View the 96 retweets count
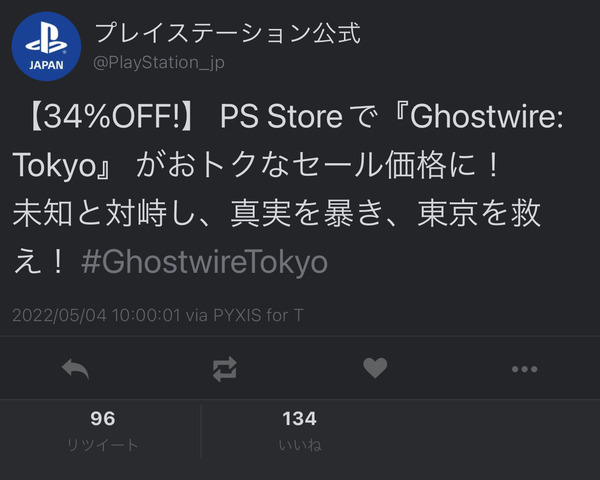Screen dimensions: 600x480 [x=103, y=418]
